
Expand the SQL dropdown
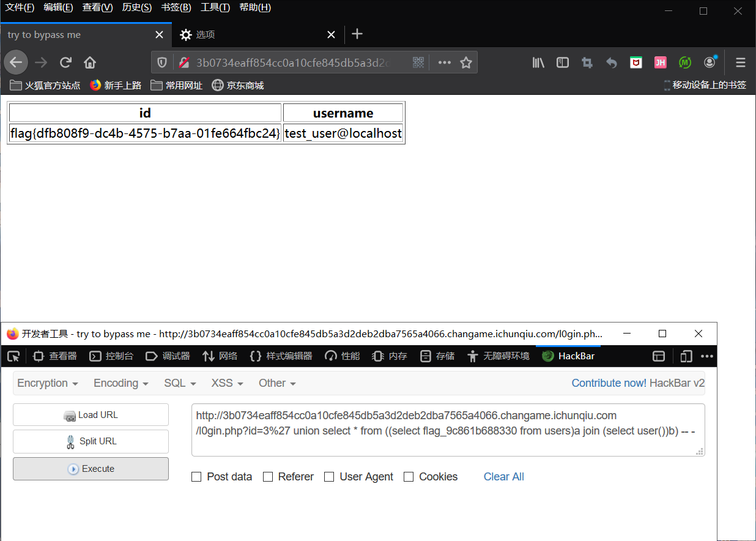point(180,383)
